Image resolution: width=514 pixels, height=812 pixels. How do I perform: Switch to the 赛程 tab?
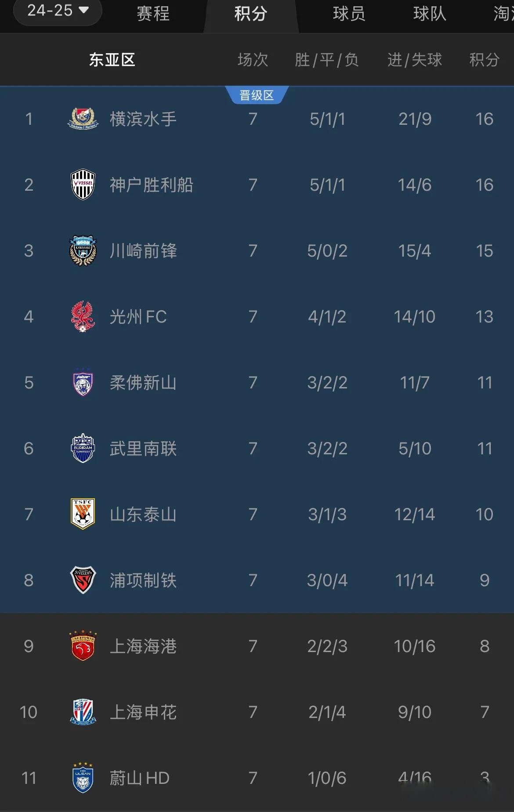[x=153, y=14]
